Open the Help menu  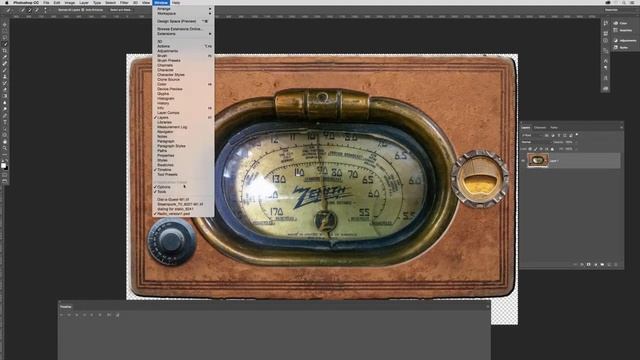click(176, 2)
